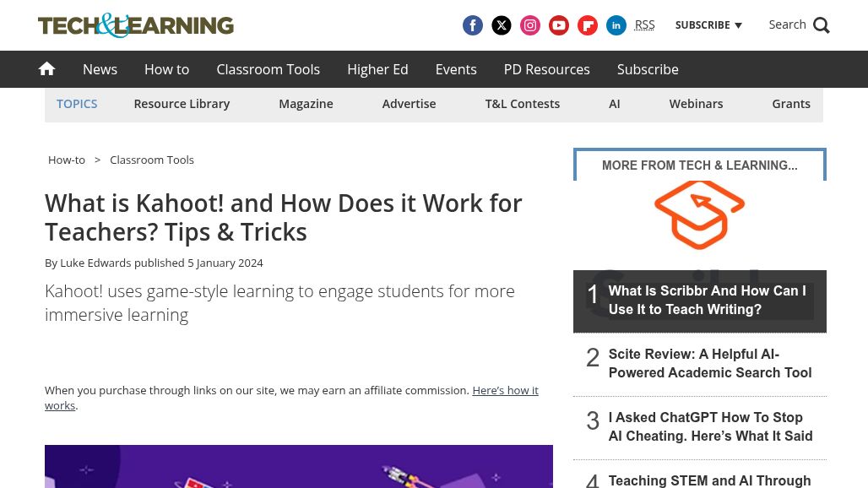Click Subscribe in the main navigation bar
868x488 pixels.
[x=648, y=69]
